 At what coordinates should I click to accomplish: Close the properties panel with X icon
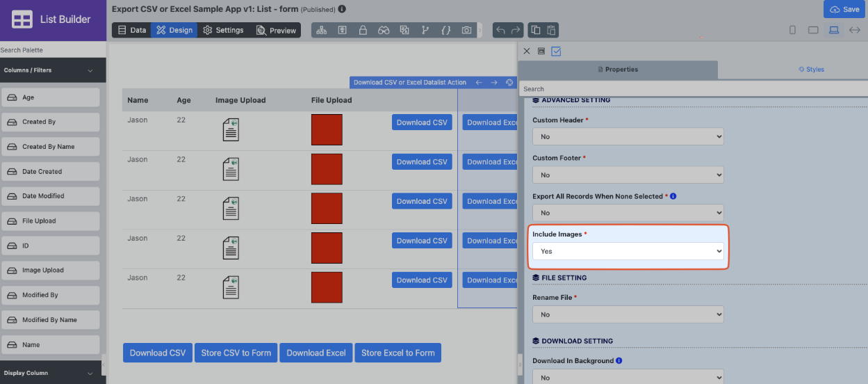pos(527,51)
